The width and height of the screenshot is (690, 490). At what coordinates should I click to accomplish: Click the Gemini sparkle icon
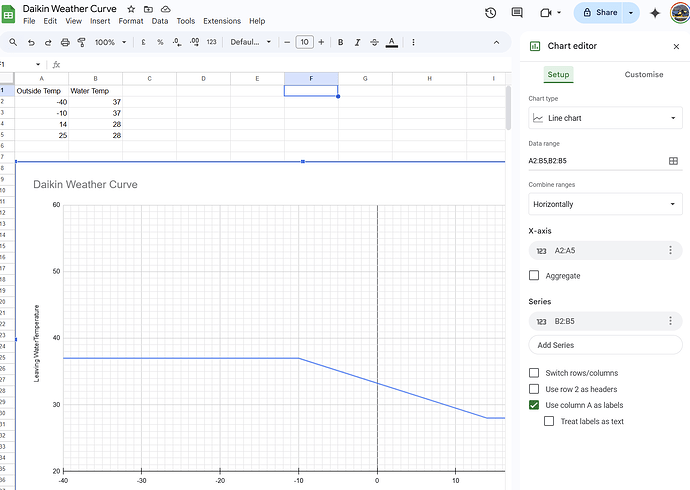[654, 13]
